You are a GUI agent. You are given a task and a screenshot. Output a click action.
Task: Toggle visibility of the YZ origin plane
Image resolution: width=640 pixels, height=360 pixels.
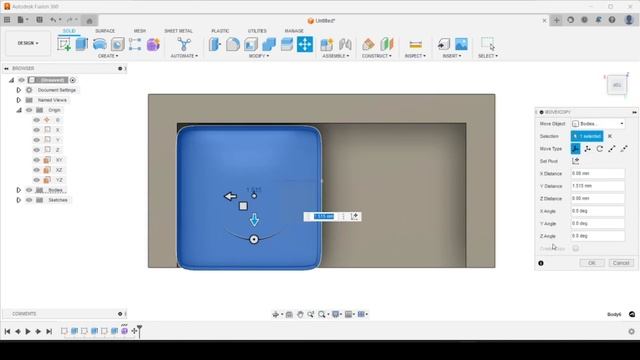(x=37, y=180)
